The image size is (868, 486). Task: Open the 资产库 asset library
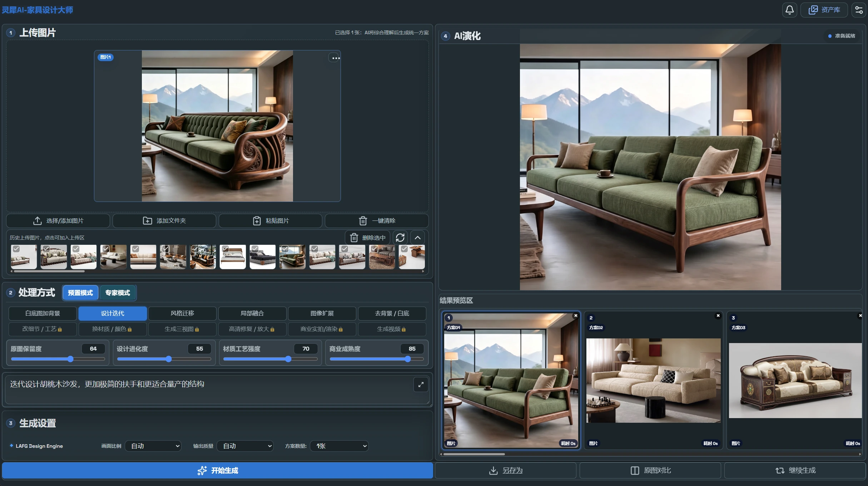point(824,10)
